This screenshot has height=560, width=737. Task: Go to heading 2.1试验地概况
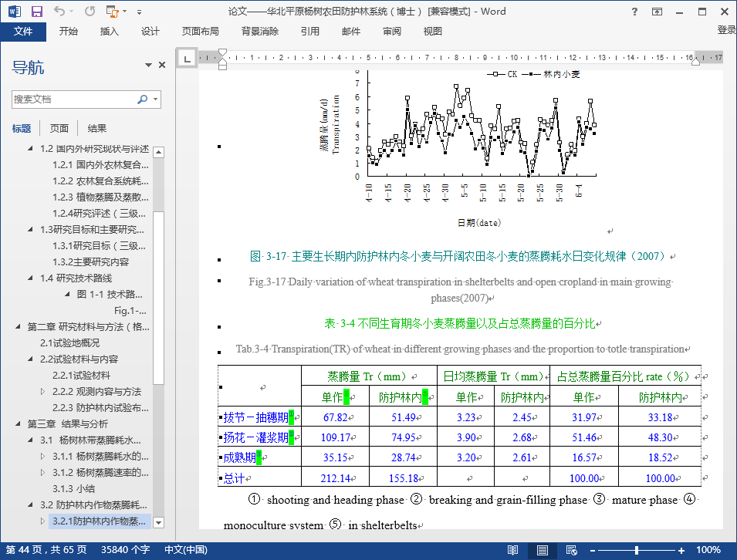coord(69,343)
